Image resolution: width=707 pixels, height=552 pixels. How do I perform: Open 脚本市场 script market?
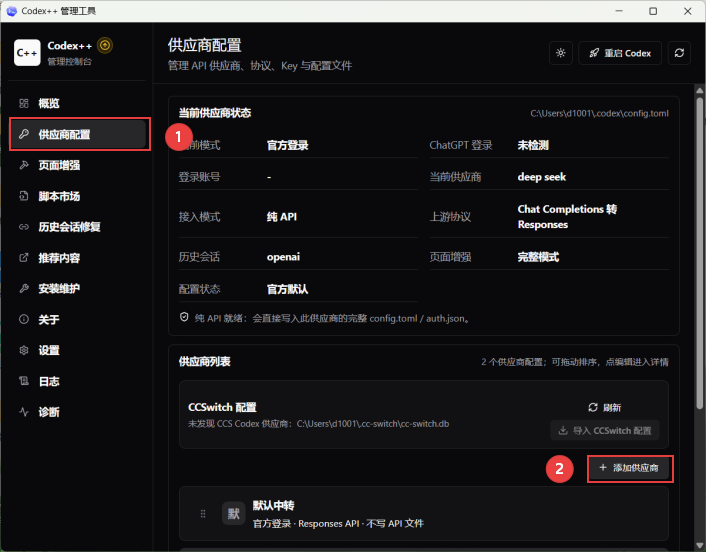[78, 196]
